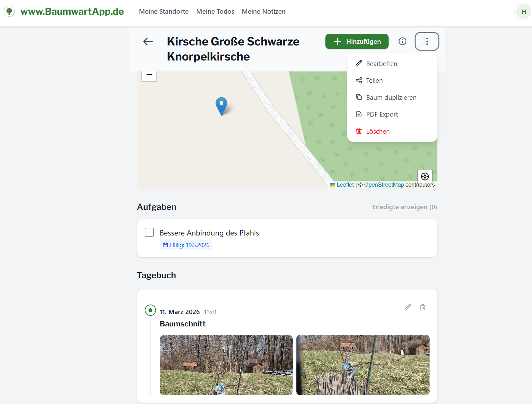Image resolution: width=532 pixels, height=404 pixels.
Task: Open Meine Standorte navigation link
Action: 164,12
